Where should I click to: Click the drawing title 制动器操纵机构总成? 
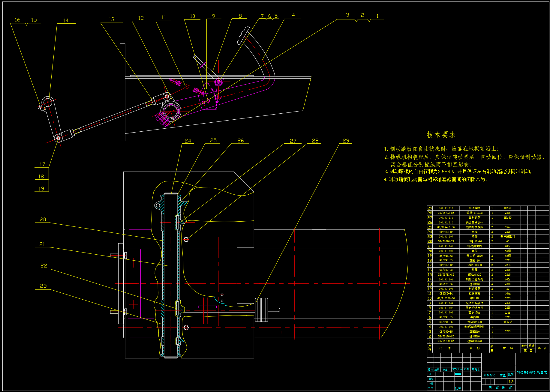pos(532,372)
